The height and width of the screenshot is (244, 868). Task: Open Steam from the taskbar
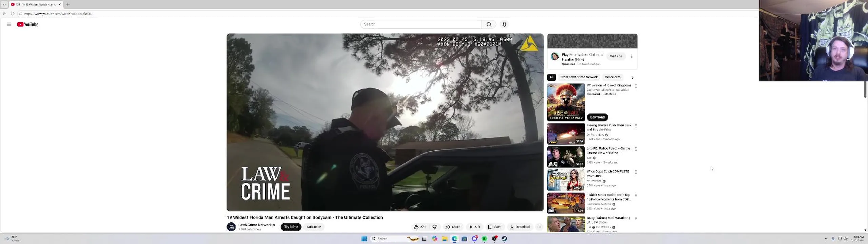click(x=505, y=239)
